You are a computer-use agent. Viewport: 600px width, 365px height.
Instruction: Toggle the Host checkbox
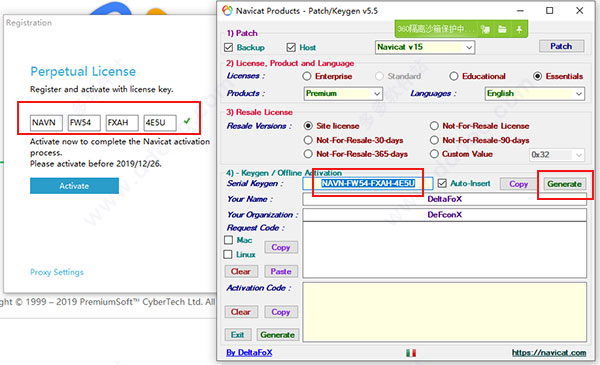tap(291, 47)
